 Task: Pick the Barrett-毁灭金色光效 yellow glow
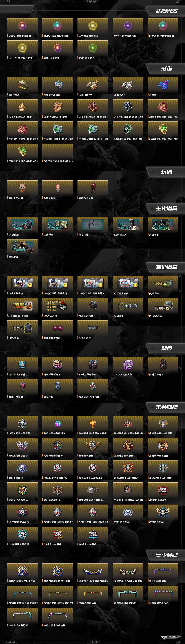point(22,50)
